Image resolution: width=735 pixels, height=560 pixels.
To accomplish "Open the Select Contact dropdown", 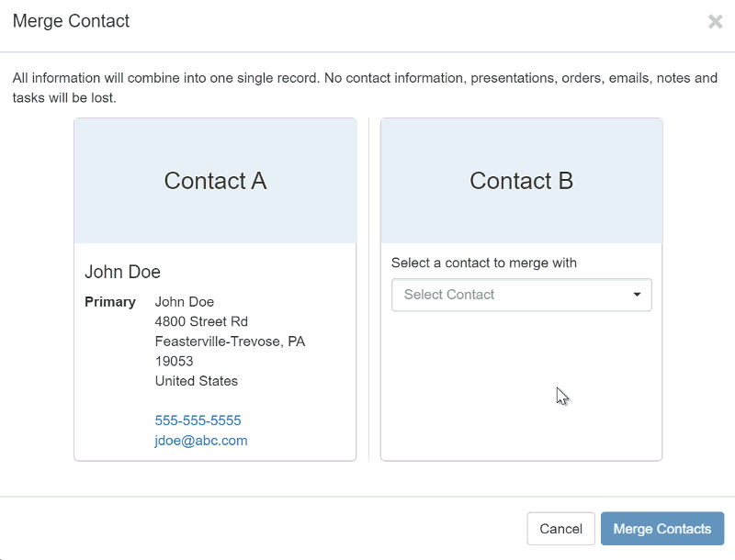I will pos(521,295).
